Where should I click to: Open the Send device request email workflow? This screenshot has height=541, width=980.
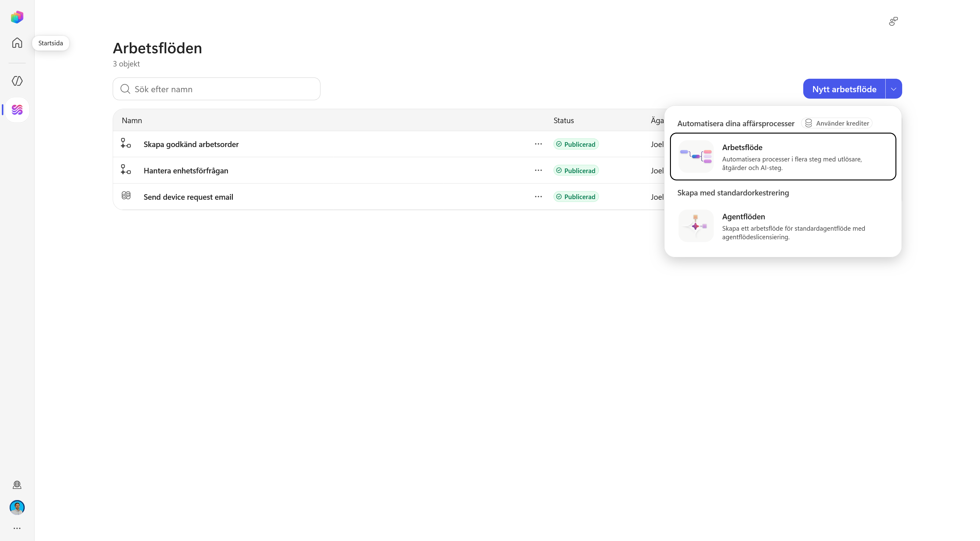click(188, 197)
